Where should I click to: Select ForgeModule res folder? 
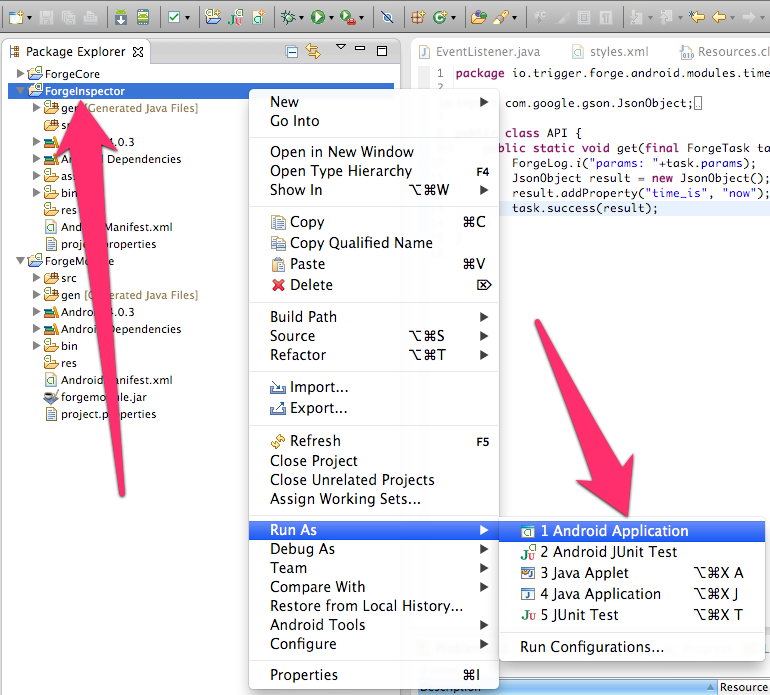[69, 363]
